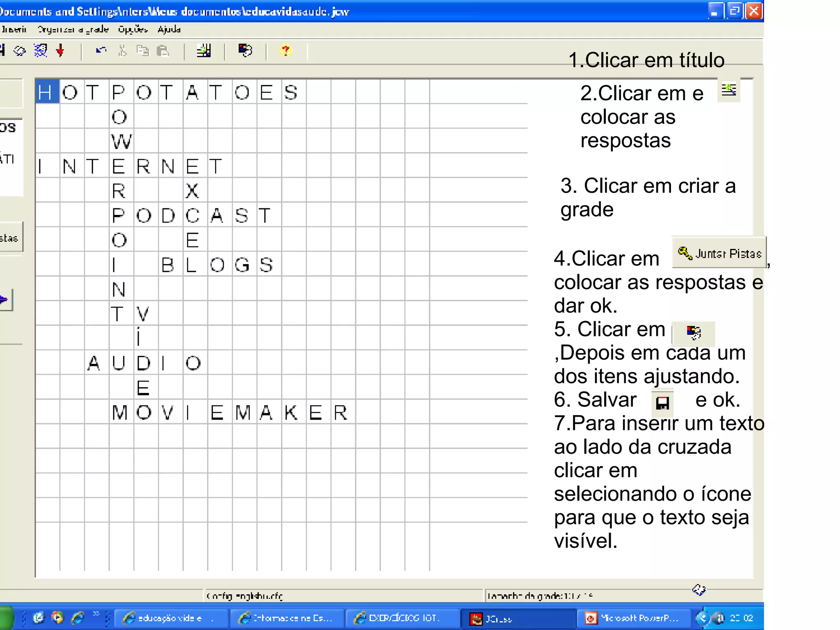Click the Copy icon in toolbar
The height and width of the screenshot is (630, 840).
click(142, 50)
